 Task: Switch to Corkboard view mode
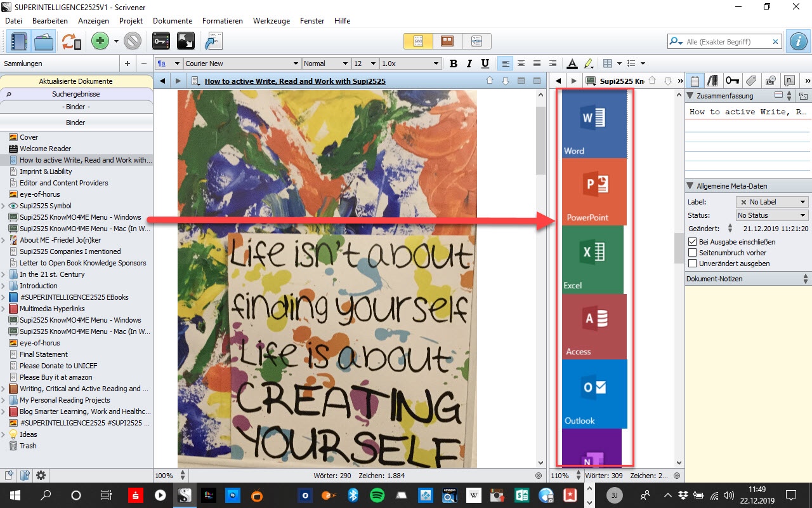tap(447, 41)
